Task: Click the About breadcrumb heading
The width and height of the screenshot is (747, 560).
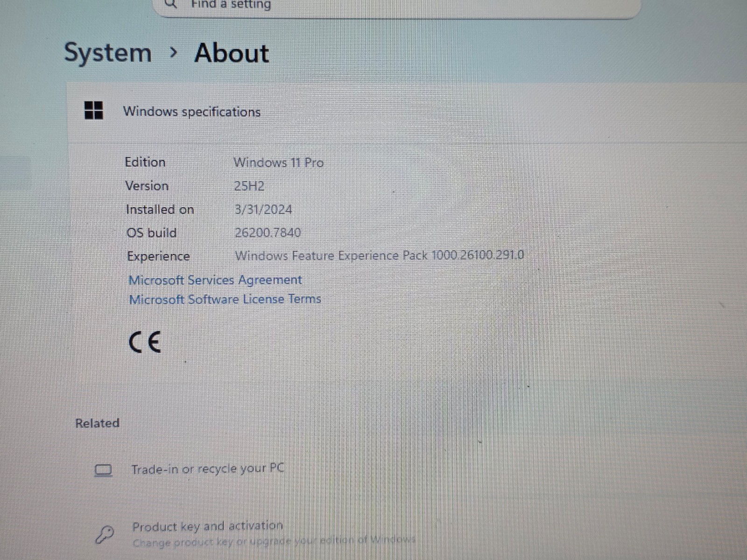Action: point(232,53)
